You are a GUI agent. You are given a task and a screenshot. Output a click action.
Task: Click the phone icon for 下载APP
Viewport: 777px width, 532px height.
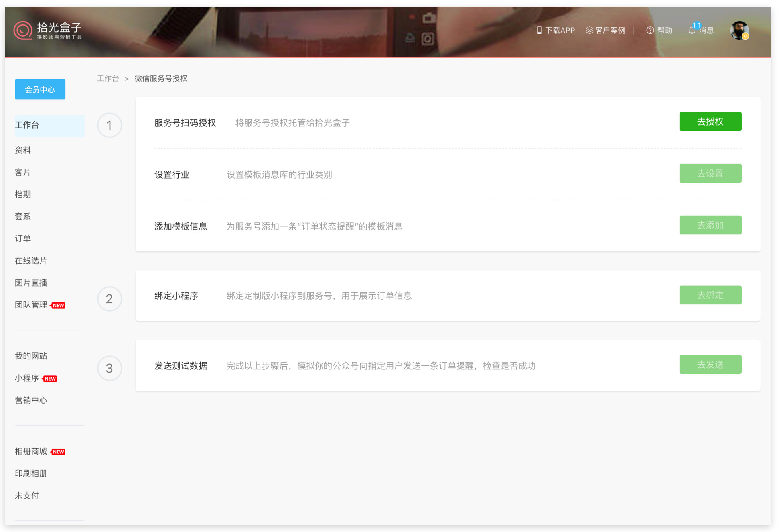tap(539, 30)
